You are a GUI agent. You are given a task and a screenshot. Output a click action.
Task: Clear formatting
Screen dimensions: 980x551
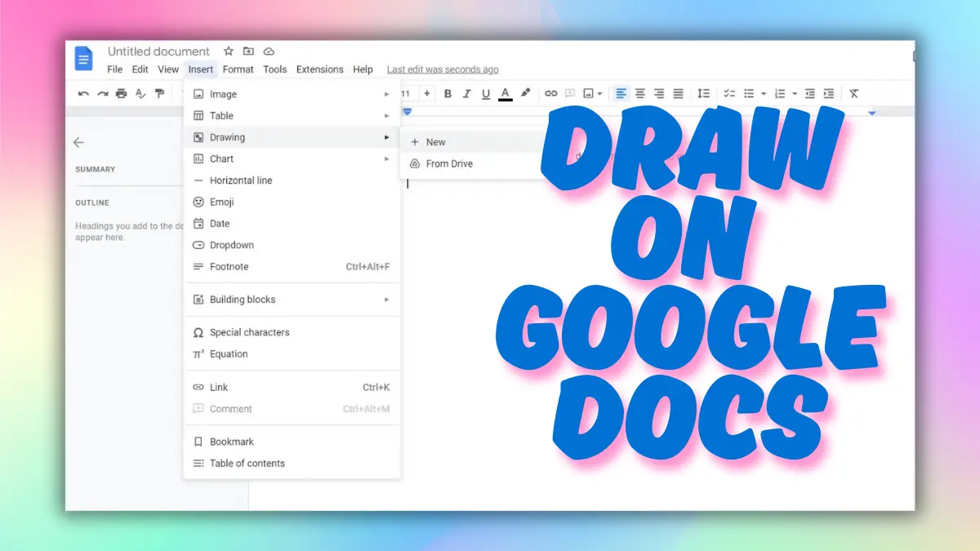point(854,94)
